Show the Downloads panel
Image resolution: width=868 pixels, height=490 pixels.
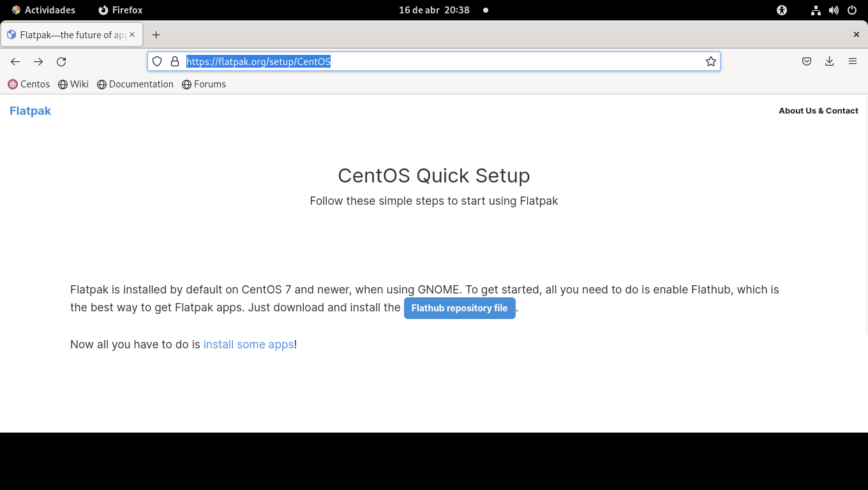click(830, 61)
